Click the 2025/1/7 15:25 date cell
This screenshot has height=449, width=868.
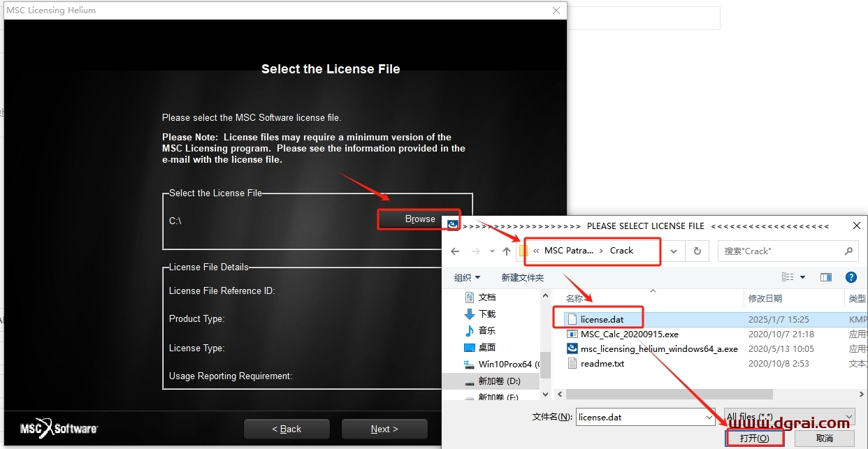click(779, 319)
